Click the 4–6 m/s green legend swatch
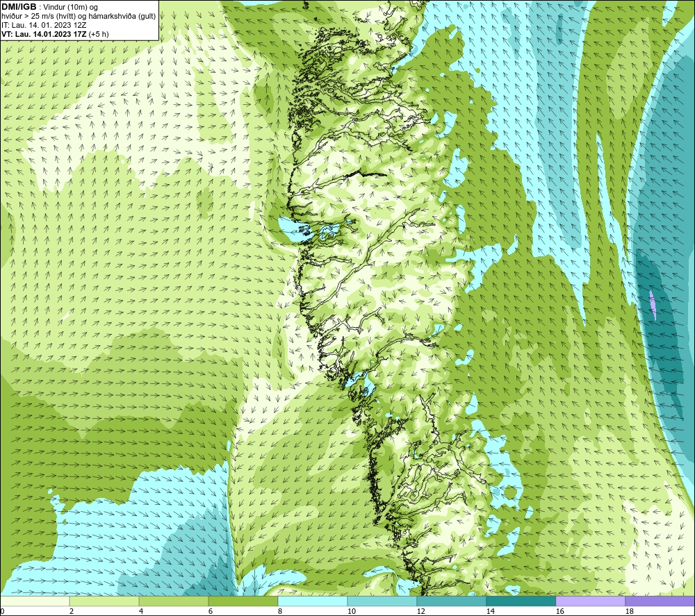Screen dimensions: 695x616 [174, 601]
